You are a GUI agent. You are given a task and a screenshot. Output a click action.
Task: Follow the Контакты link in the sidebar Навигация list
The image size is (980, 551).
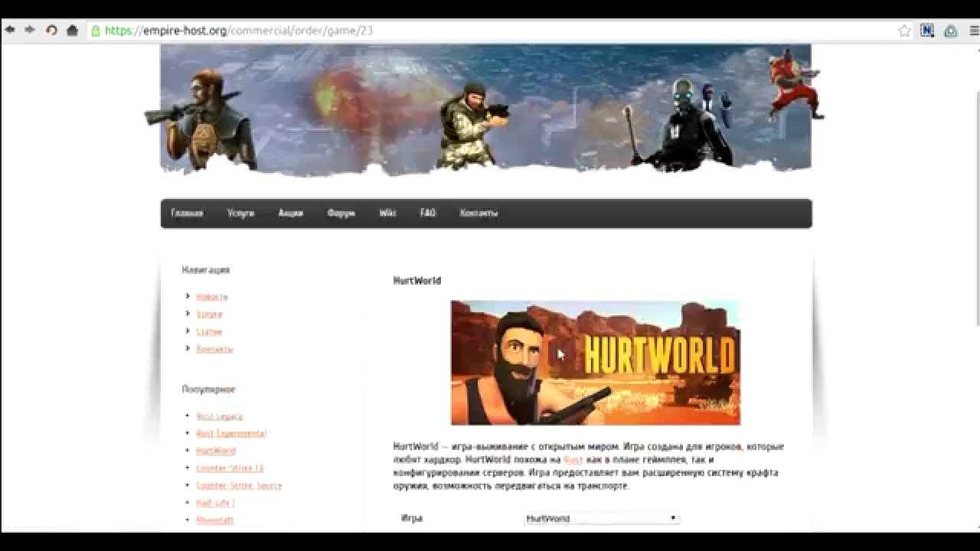(214, 349)
